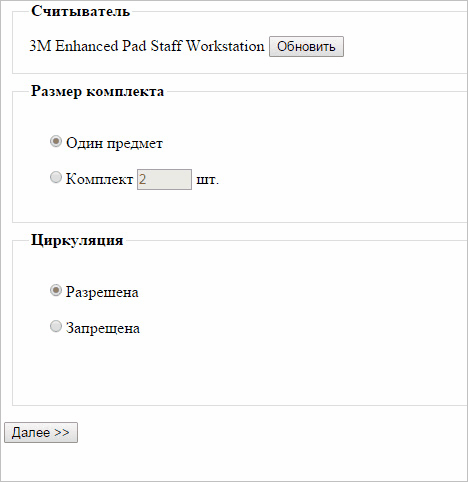The width and height of the screenshot is (468, 482).
Task: Click the Считыватель group heading
Action: tap(80, 11)
